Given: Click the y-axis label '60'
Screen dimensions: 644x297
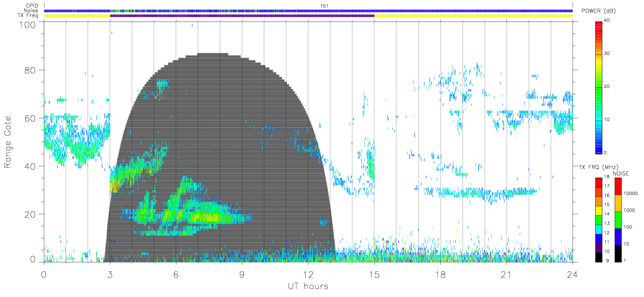Looking at the screenshot, I should 31,118.
